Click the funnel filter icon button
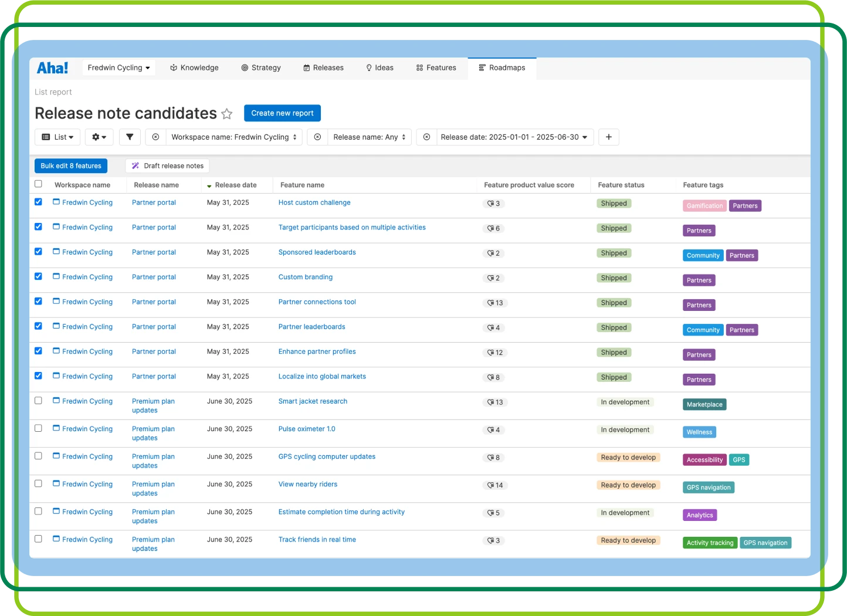Screen dimensions: 847x616 pos(130,137)
